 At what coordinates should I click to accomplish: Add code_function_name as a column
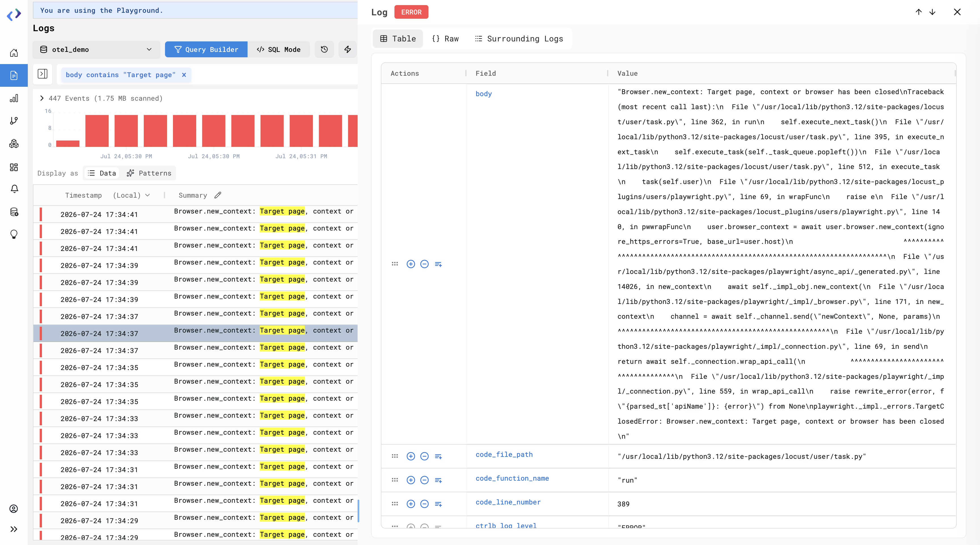(x=438, y=480)
